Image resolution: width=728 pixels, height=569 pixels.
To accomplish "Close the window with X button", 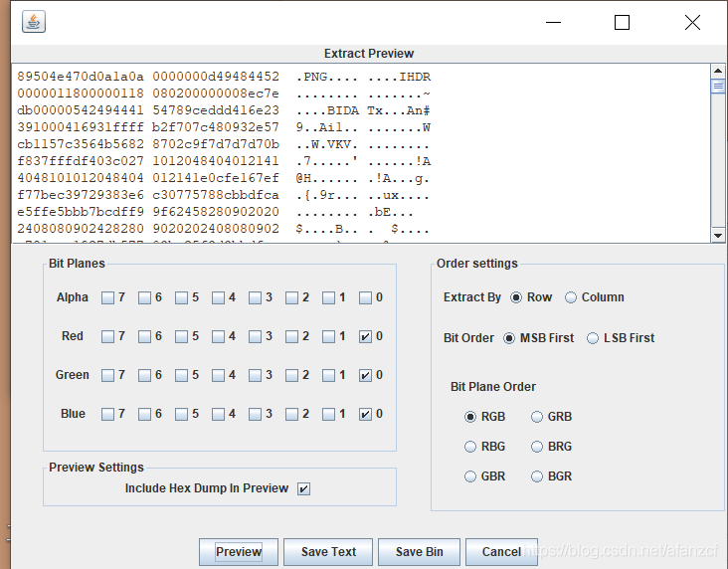I will (x=692, y=22).
